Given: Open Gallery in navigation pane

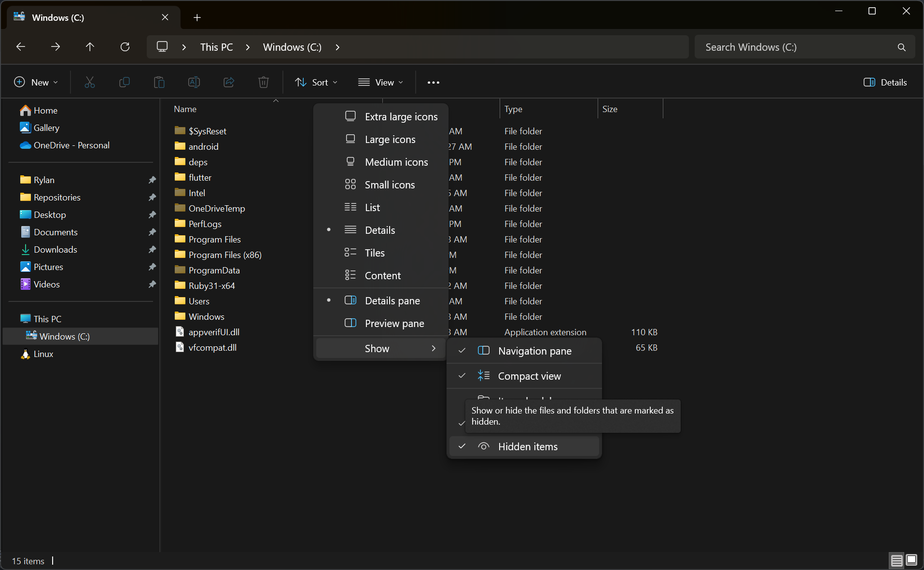Looking at the screenshot, I should [x=40, y=128].
